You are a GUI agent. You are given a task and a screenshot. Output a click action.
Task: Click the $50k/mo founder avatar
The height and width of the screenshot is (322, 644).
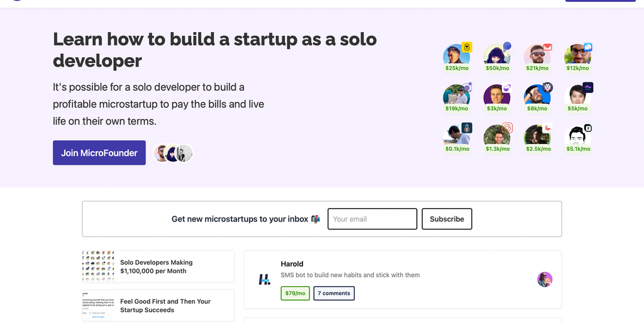click(496, 55)
